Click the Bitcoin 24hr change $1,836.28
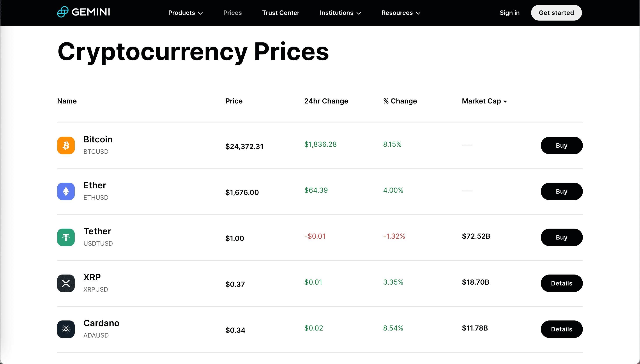The height and width of the screenshot is (364, 640). [320, 144]
